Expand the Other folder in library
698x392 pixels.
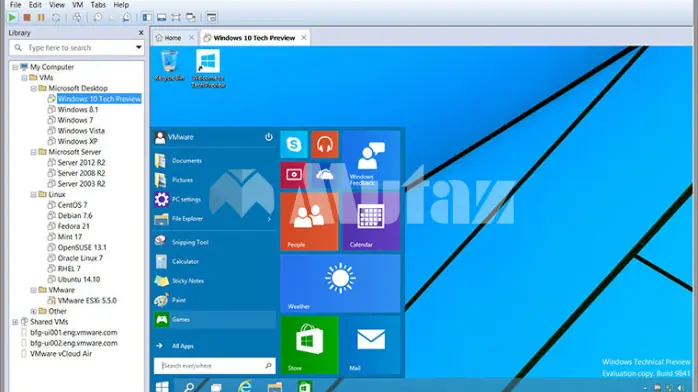(x=33, y=311)
